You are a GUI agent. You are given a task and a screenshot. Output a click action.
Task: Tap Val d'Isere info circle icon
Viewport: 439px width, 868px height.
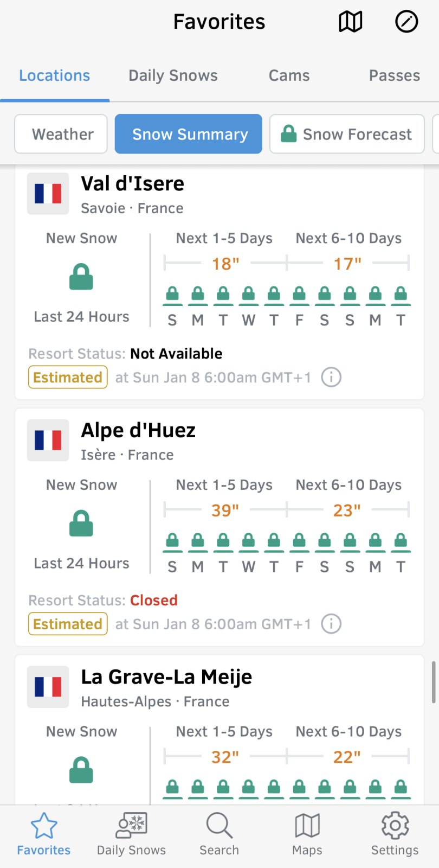pos(331,377)
